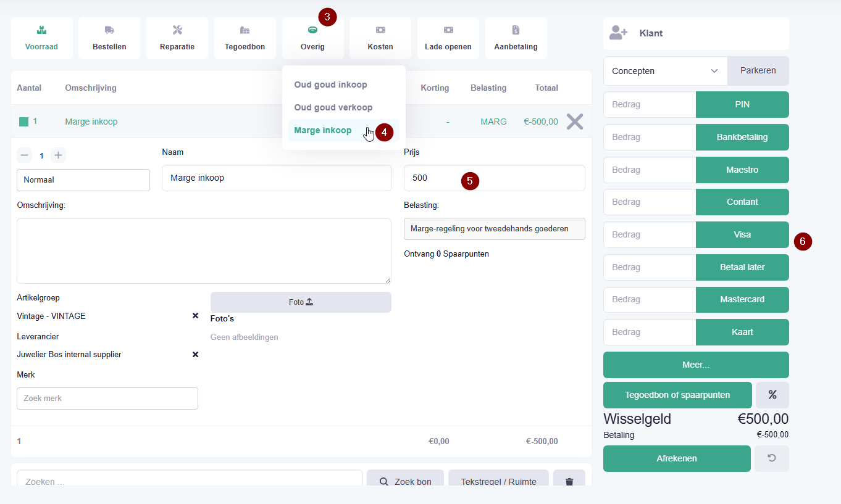This screenshot has height=504, width=841.
Task: Toggle the green square on Marge inkoop row
Action: [23, 122]
